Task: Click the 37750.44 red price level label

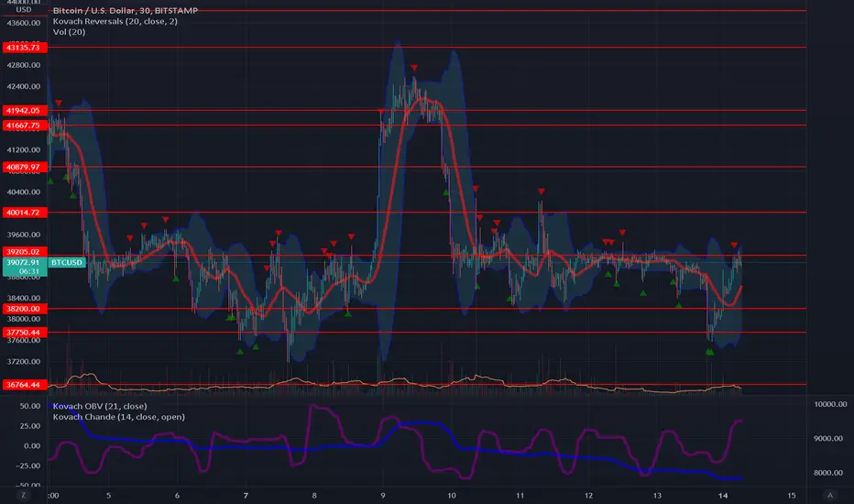Action: point(25,333)
